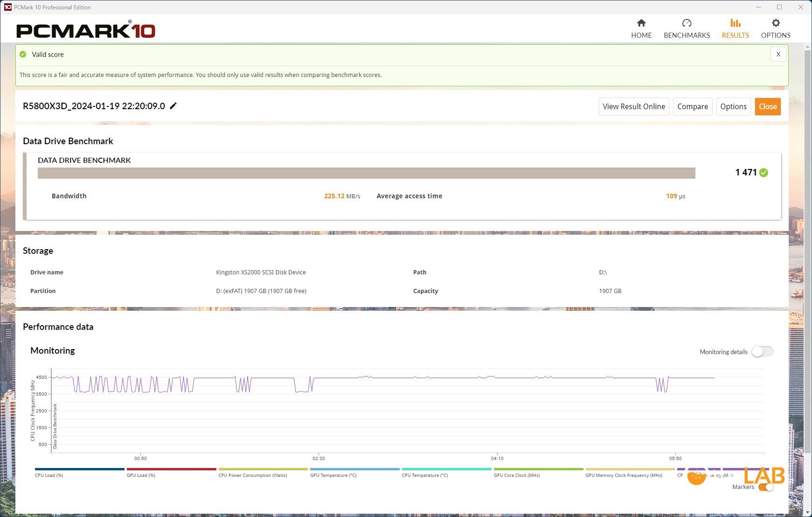Maximize the PCMark 10 window

point(779,7)
